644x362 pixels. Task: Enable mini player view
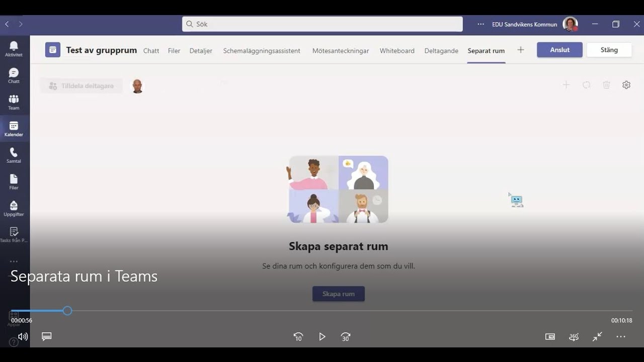550,337
